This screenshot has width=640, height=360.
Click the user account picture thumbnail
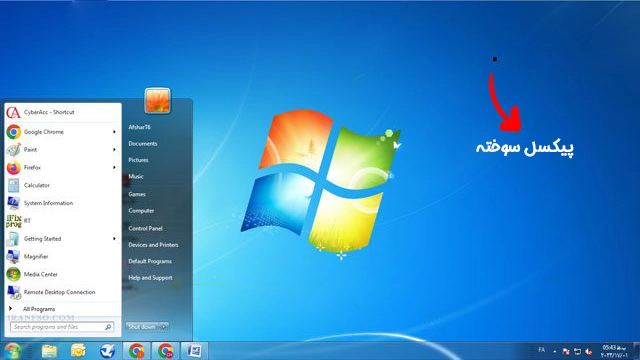(x=158, y=100)
